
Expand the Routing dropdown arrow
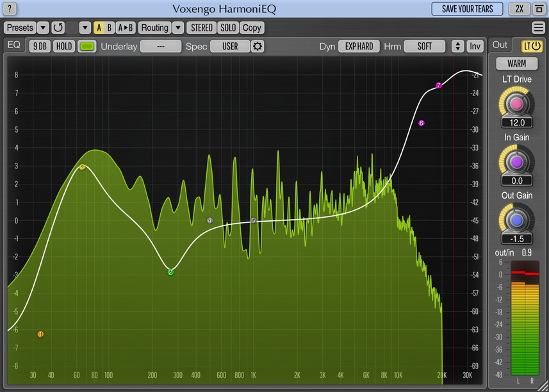pyautogui.click(x=178, y=28)
